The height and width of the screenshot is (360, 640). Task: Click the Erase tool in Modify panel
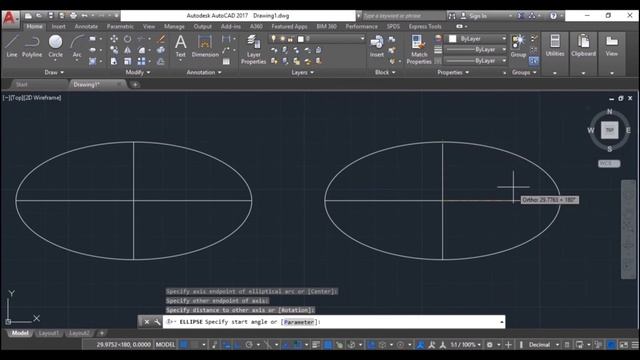161,39
